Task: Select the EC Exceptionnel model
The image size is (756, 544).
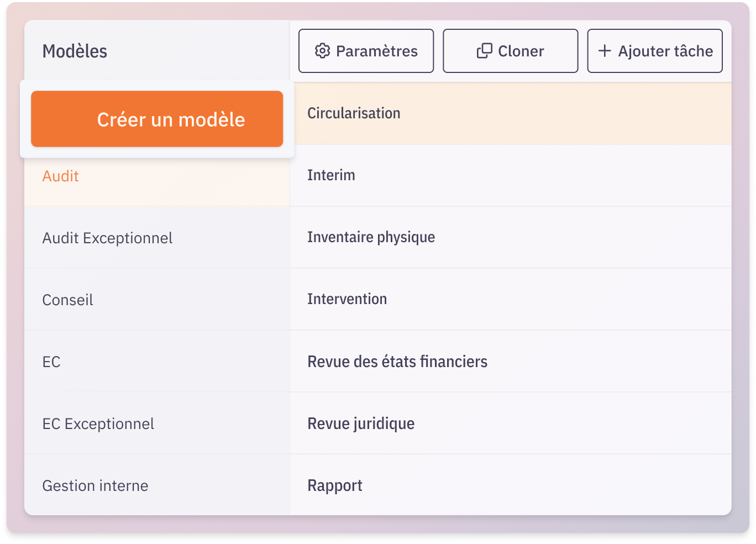Action: point(157,423)
